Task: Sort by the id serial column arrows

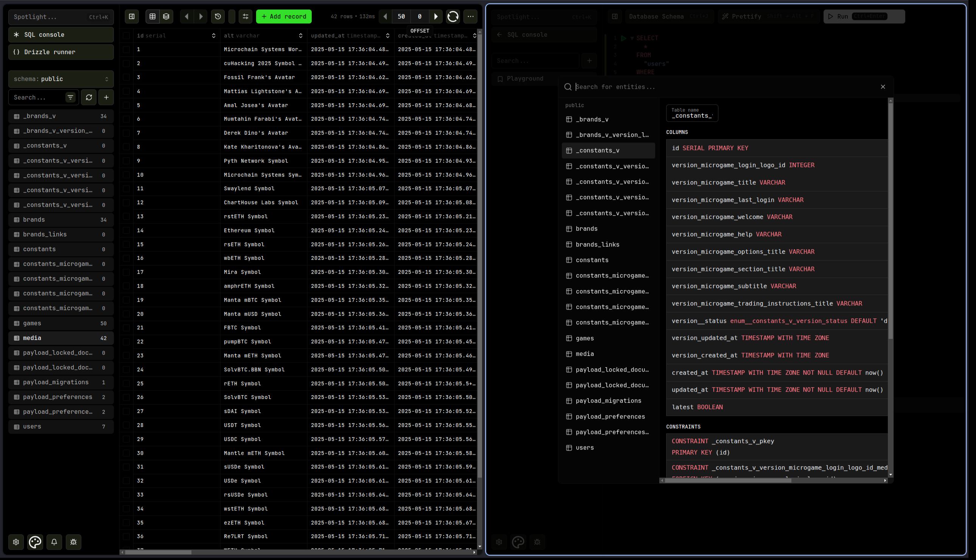Action: [x=213, y=36]
